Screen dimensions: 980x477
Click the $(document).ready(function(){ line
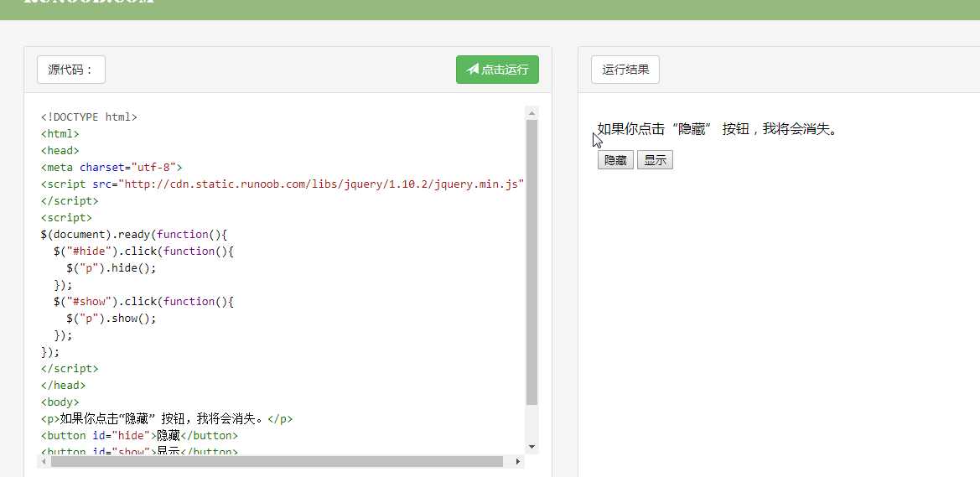pos(134,235)
